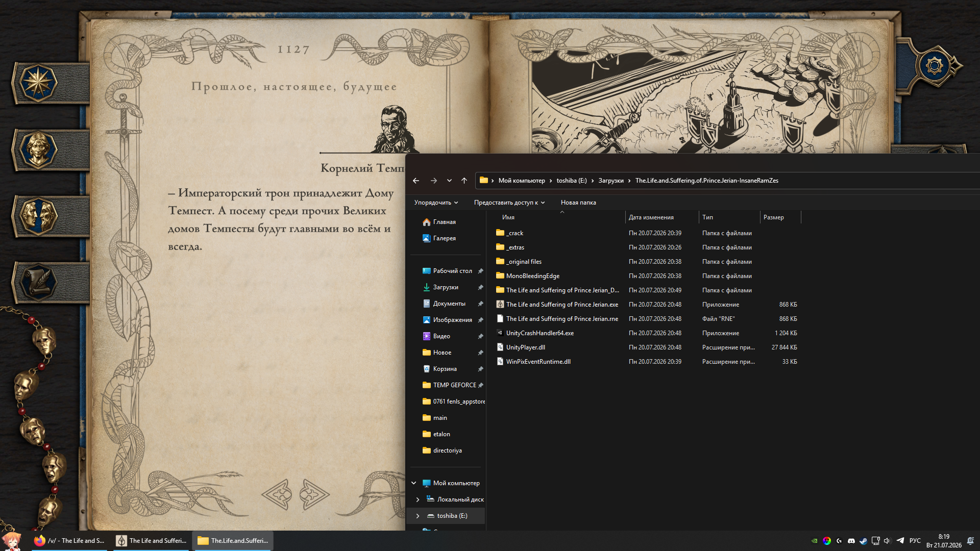980x551 pixels.
Task: Select the WinPixEventRuntime.dll file
Action: click(x=538, y=362)
